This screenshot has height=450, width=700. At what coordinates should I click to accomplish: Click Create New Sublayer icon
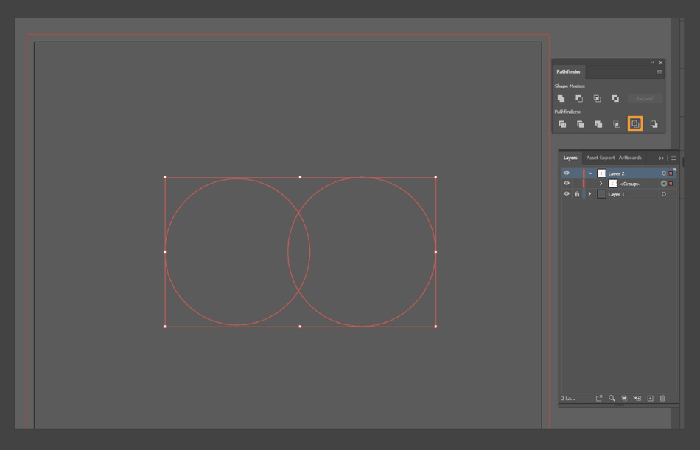point(637,398)
